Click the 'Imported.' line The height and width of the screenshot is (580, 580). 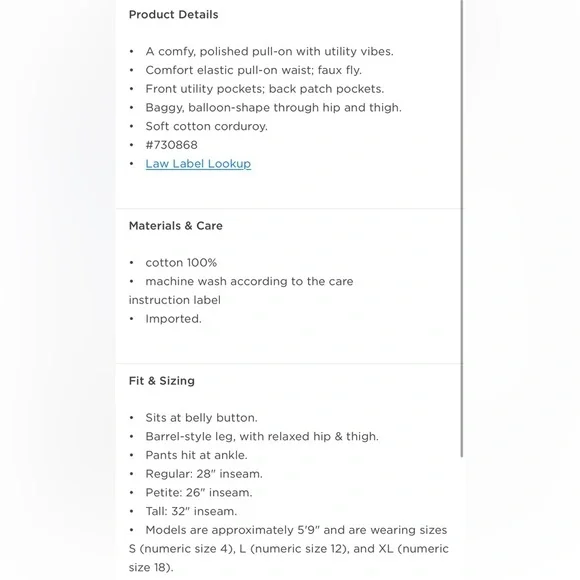point(173,319)
